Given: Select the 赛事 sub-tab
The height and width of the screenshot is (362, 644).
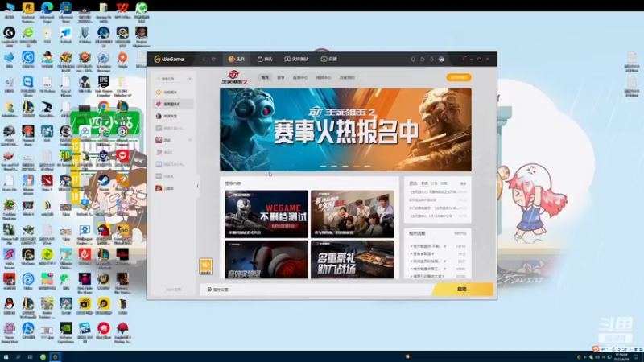Looking at the screenshot, I should pyautogui.click(x=280, y=77).
